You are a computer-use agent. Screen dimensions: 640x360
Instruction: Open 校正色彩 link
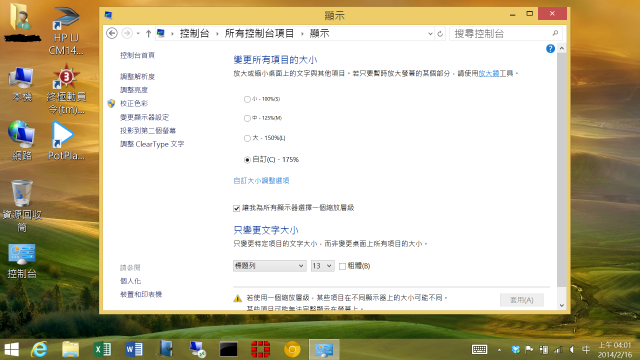(x=134, y=103)
